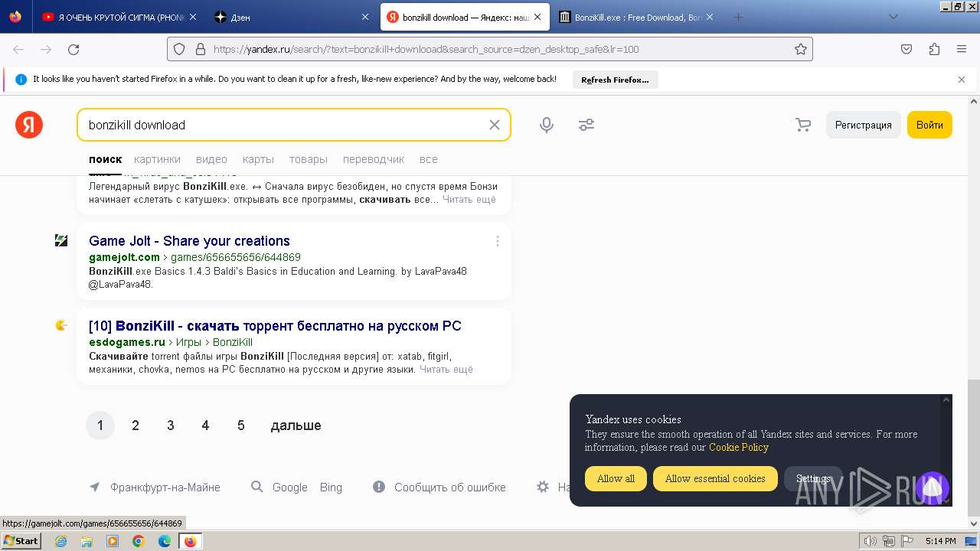Click the tracking protection shield icon
Image resolution: width=980 pixels, height=551 pixels.
coord(179,49)
